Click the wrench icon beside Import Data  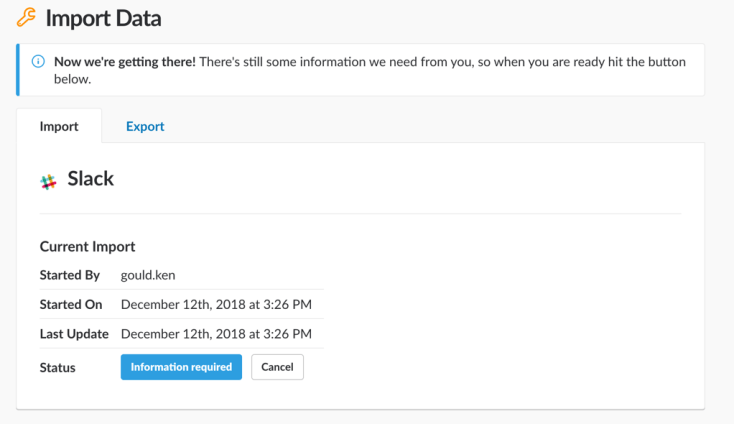click(27, 17)
